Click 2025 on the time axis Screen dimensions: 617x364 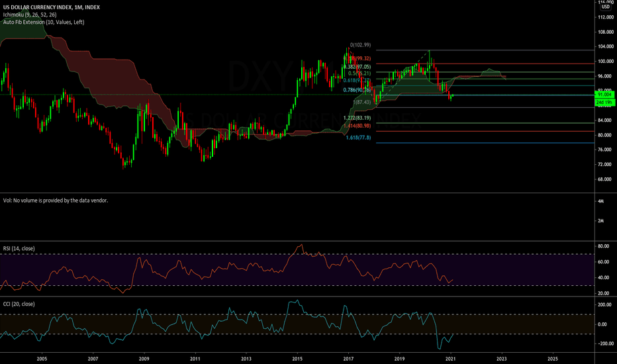point(553,359)
